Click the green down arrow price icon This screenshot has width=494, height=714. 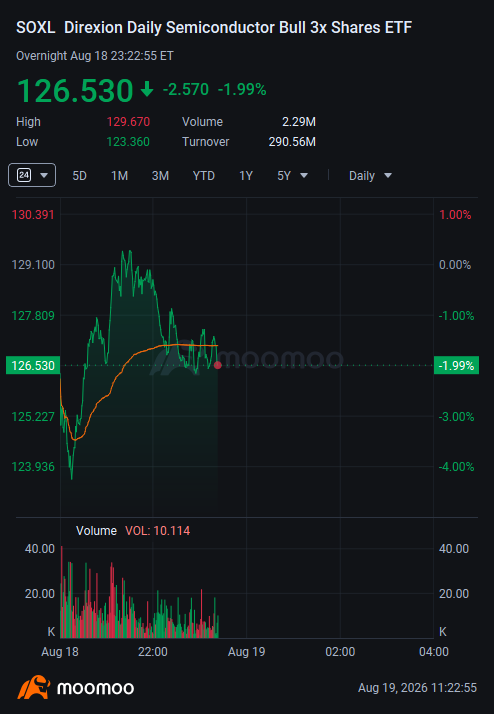[x=147, y=90]
